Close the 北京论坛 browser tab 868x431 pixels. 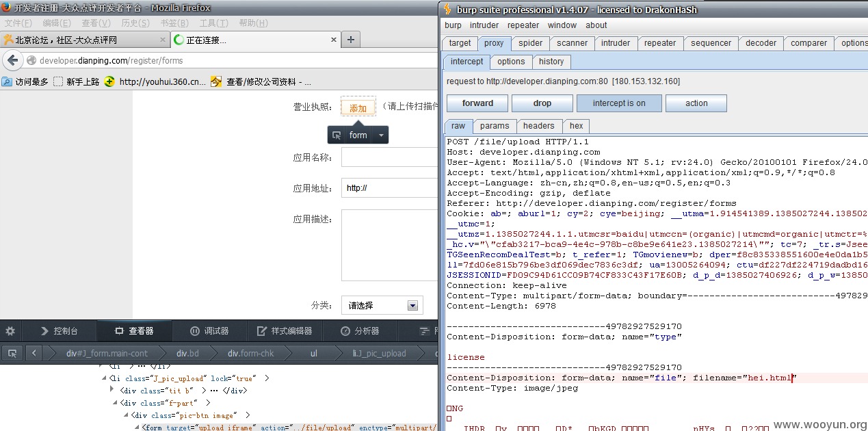click(161, 40)
